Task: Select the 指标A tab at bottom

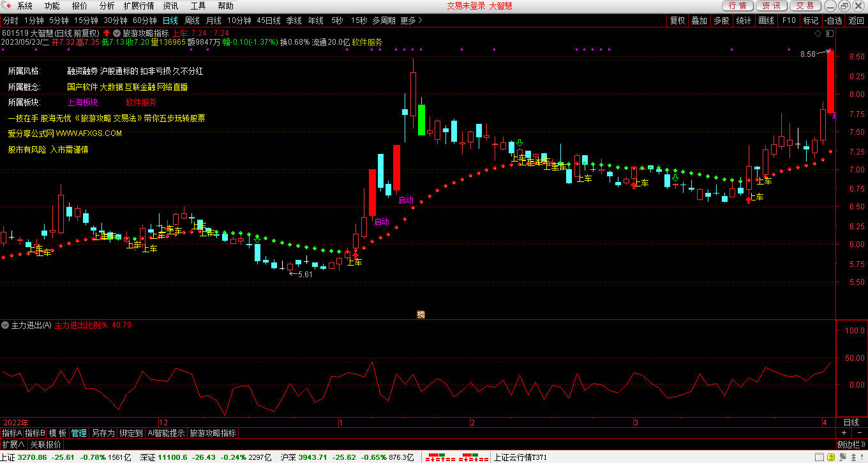Action: click(x=11, y=433)
